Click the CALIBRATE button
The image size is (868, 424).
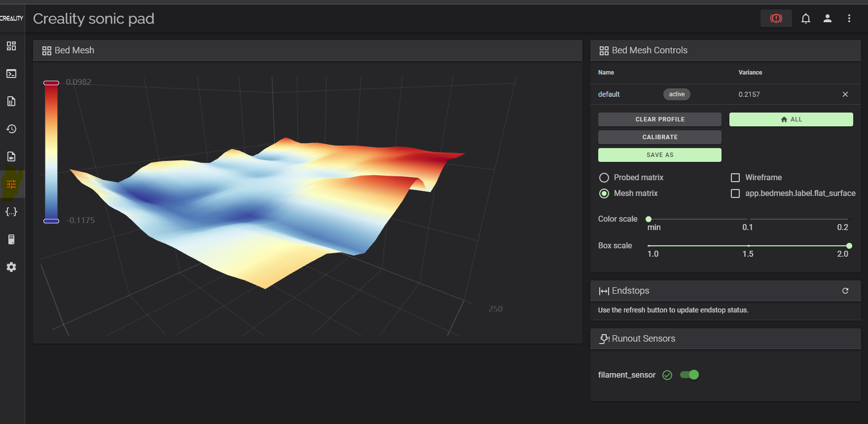click(x=660, y=137)
